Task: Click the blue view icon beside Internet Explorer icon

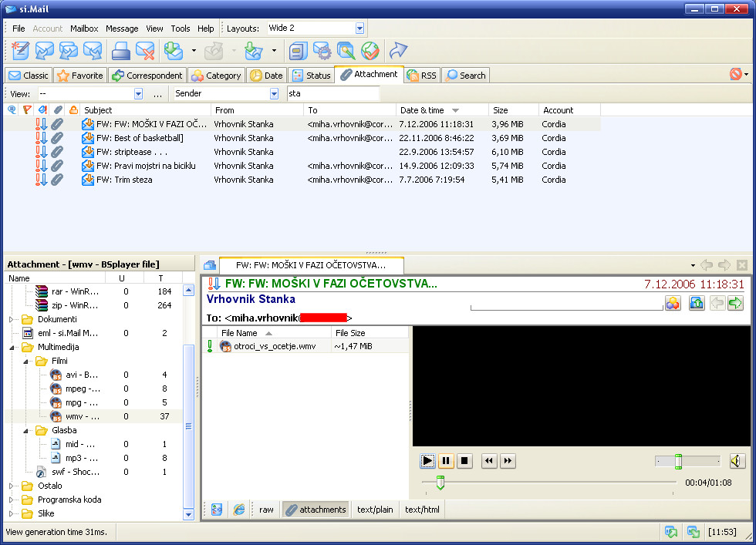Action: click(217, 510)
